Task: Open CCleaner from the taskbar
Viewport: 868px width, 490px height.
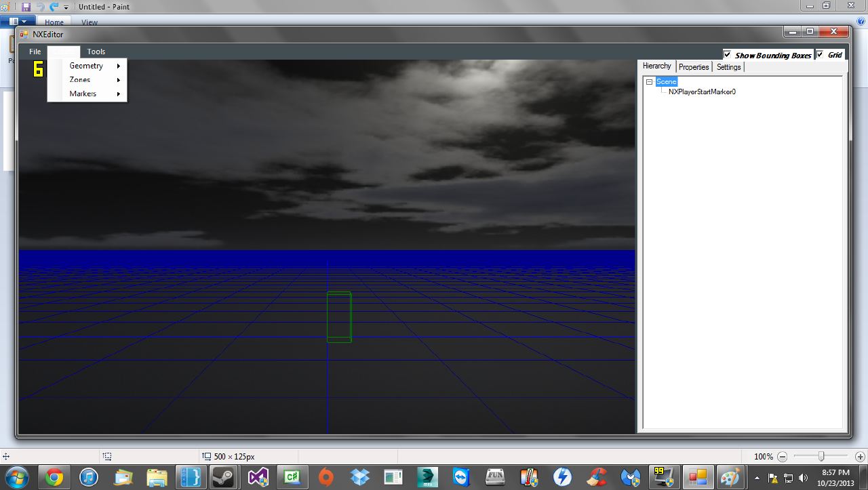Action: (596, 478)
